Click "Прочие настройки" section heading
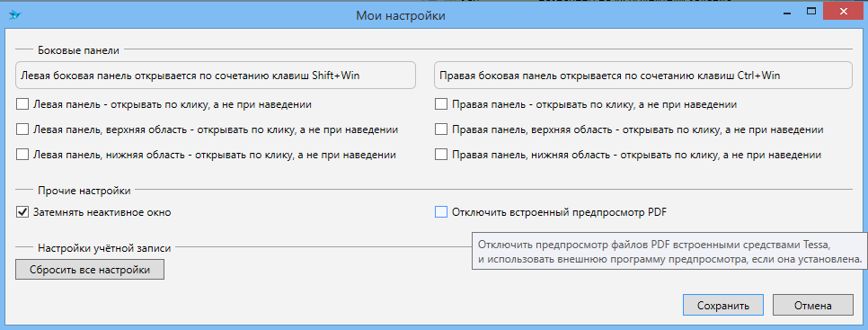The height and width of the screenshot is (330, 868). pos(84,191)
